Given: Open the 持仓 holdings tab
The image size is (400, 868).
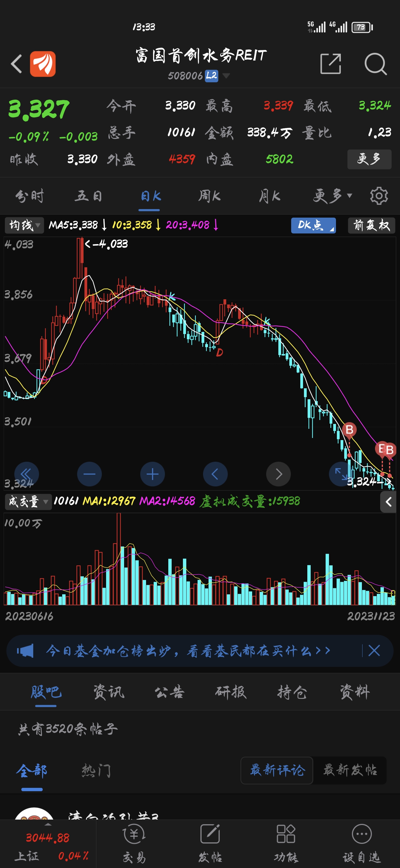Looking at the screenshot, I should [292, 692].
